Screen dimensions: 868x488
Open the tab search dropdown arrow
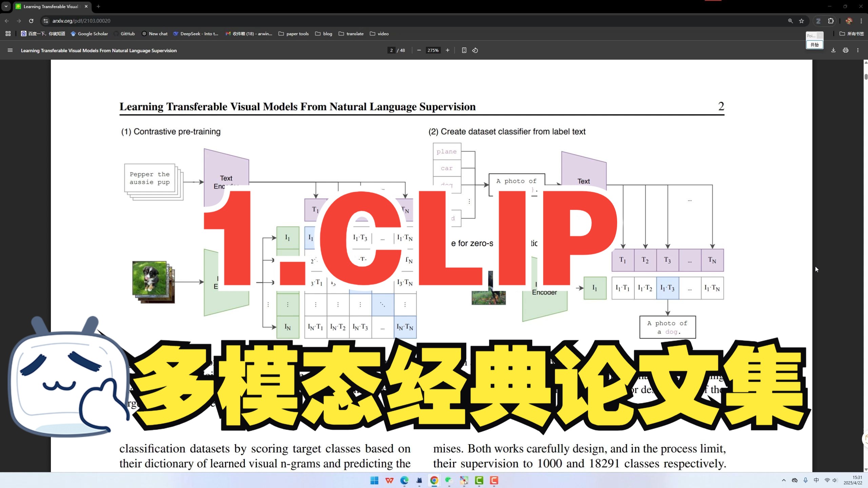(6, 6)
